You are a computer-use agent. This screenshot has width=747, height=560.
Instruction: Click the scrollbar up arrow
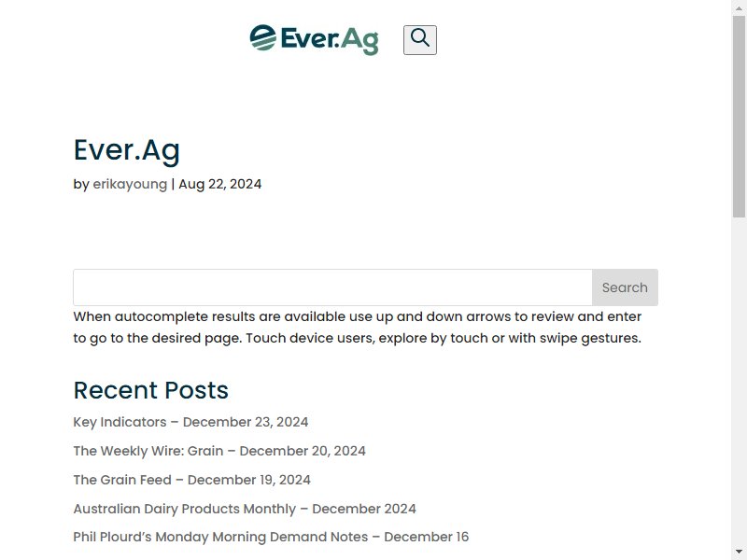coord(739,7)
